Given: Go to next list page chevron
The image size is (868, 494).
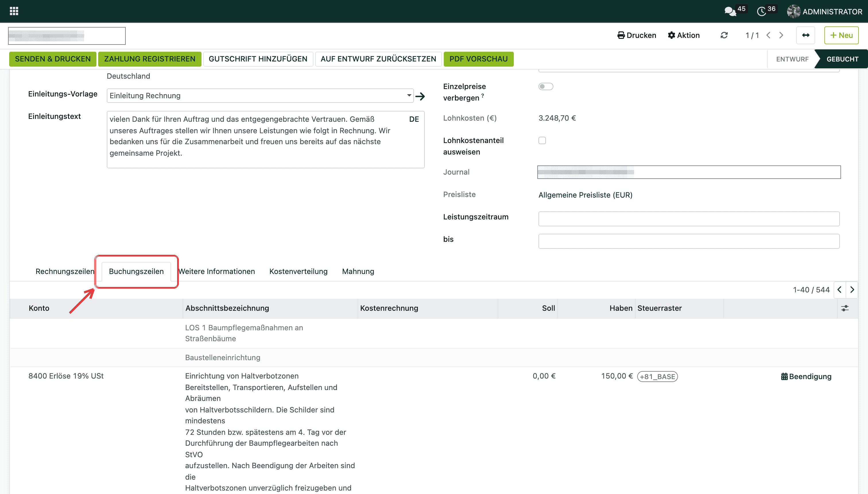Looking at the screenshot, I should 852,290.
